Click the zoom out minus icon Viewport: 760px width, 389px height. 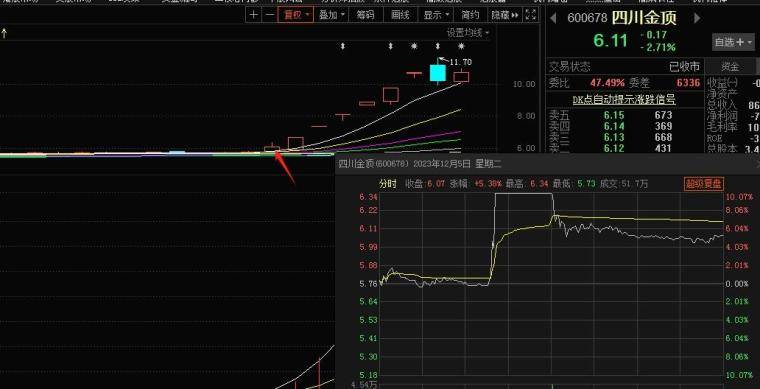(270, 15)
